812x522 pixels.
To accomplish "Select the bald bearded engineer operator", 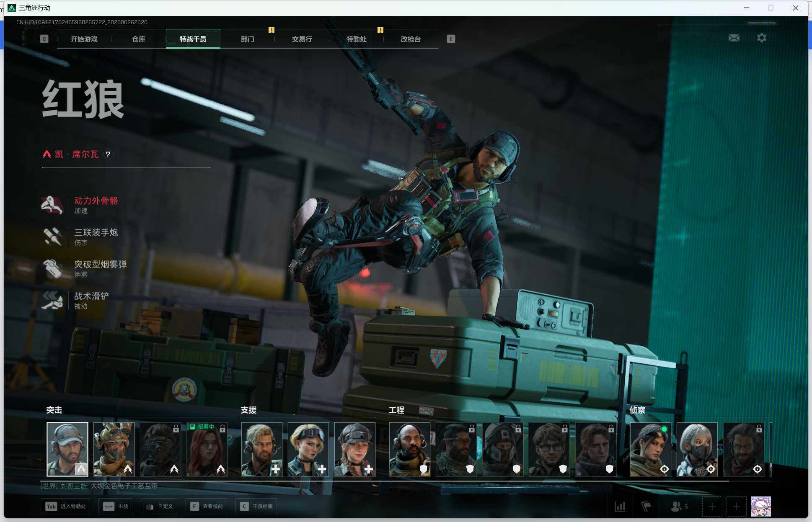I will tap(410, 449).
